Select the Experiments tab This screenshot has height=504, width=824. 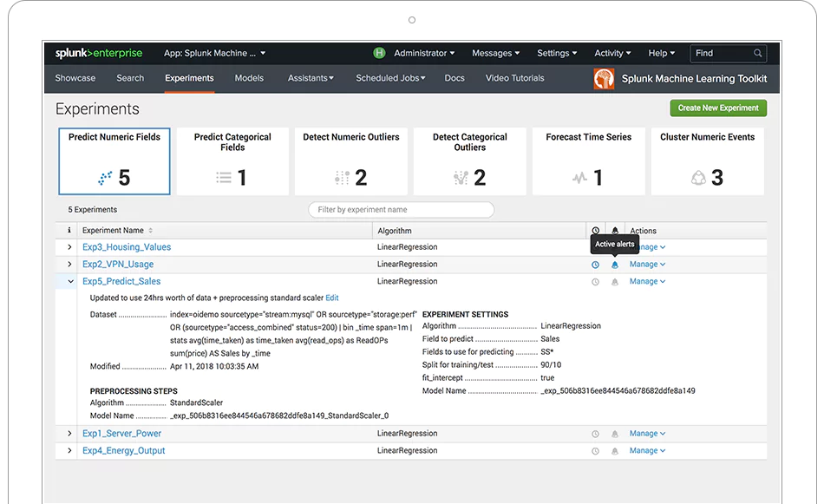[x=189, y=78]
